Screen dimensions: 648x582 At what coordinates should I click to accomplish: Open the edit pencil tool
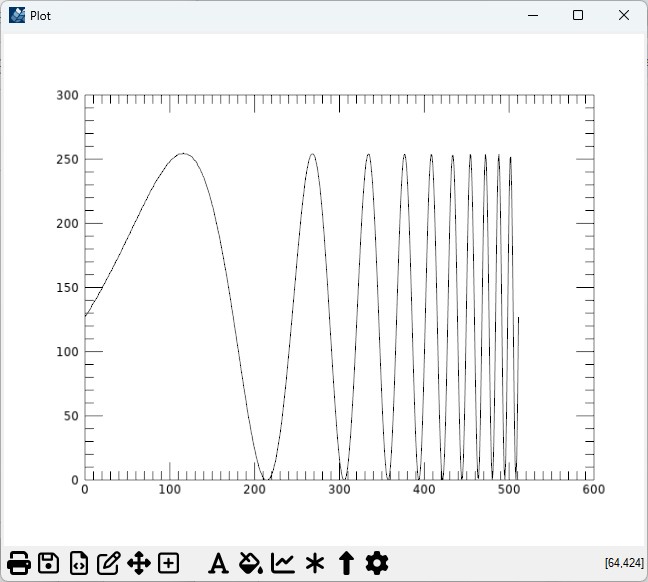[x=108, y=563]
